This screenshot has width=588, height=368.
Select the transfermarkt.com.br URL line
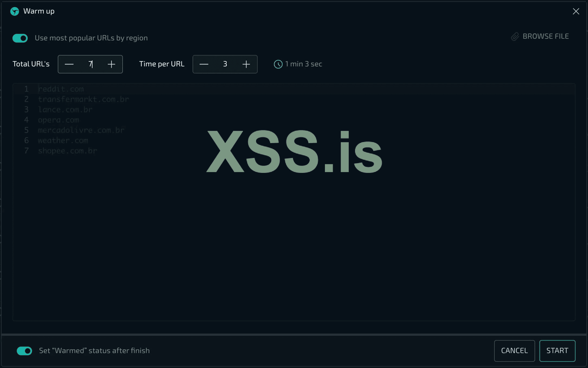pos(83,99)
